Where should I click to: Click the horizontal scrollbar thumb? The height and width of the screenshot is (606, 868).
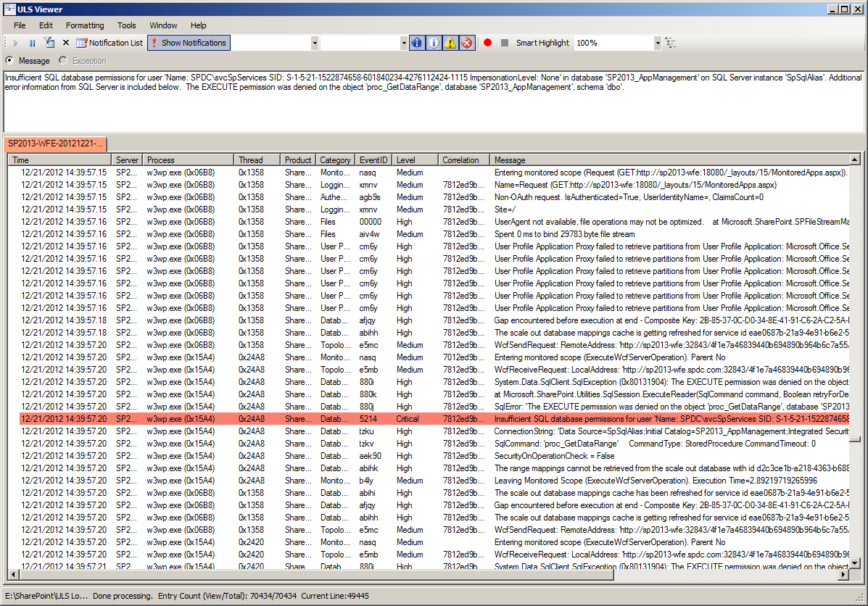[x=316, y=575]
